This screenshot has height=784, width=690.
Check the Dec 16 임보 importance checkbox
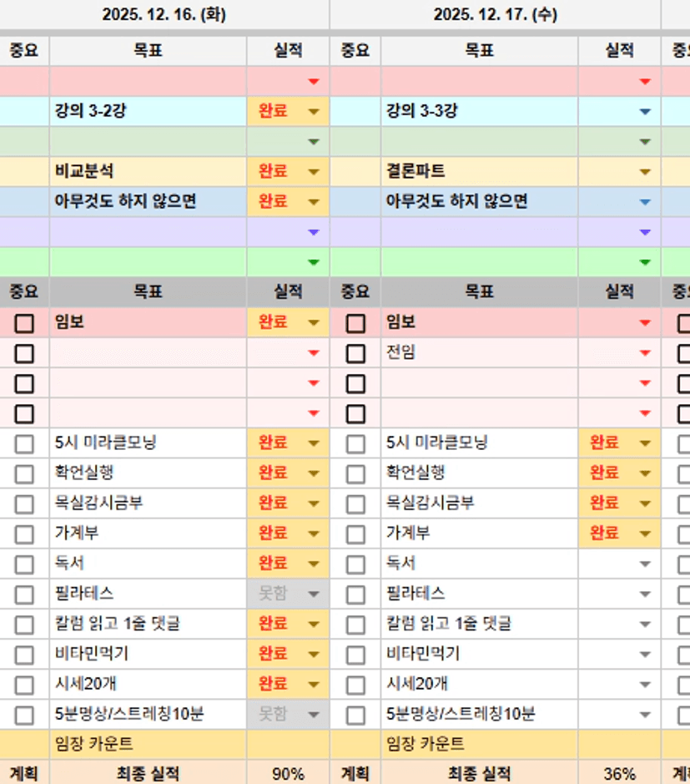[24, 323]
